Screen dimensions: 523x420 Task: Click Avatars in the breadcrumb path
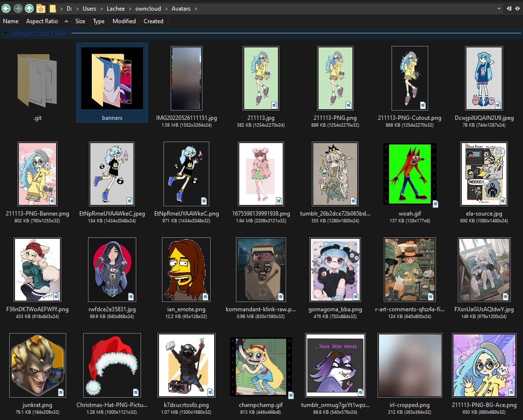pos(181,9)
